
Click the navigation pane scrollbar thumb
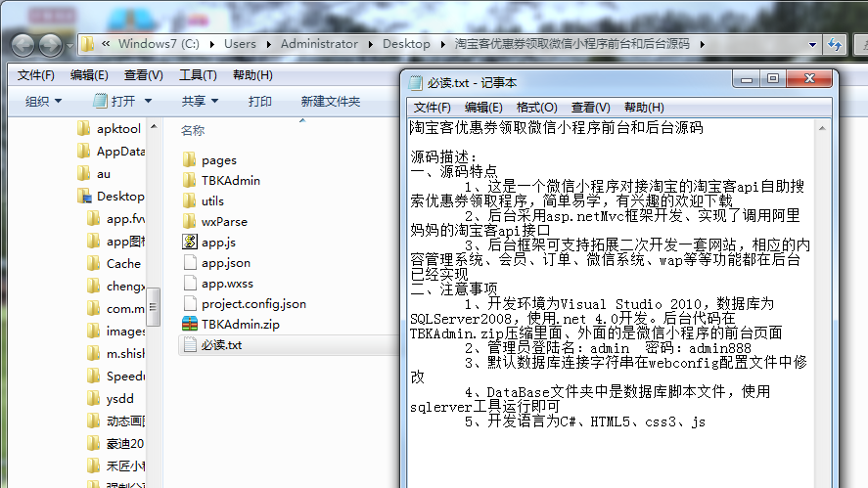154,306
